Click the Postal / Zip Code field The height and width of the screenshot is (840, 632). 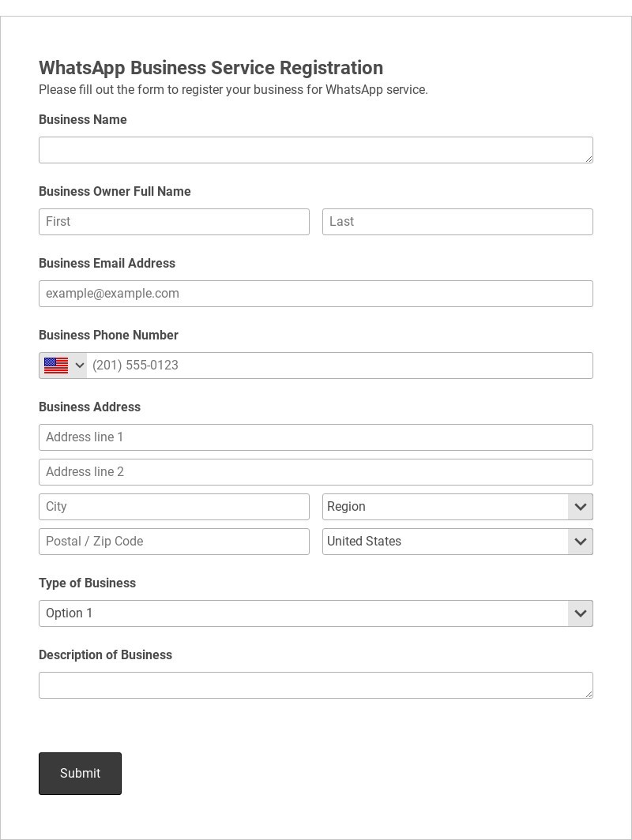pos(175,542)
